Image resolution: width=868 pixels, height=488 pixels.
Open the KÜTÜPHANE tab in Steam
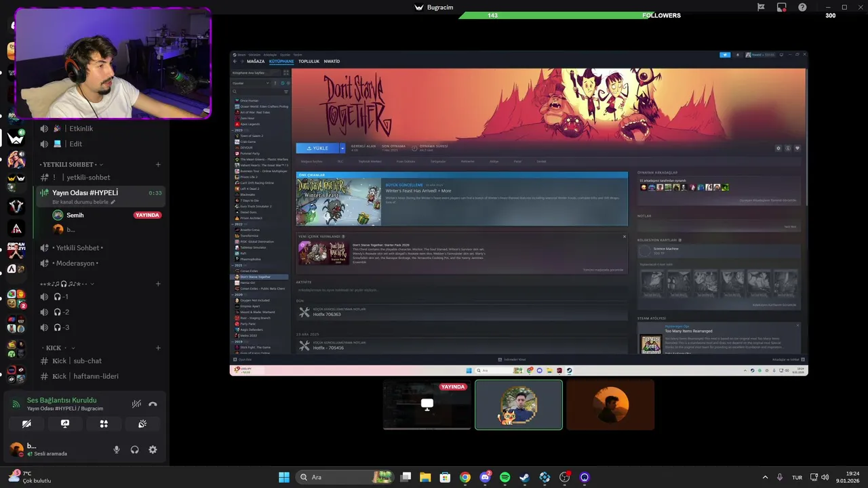coord(281,62)
